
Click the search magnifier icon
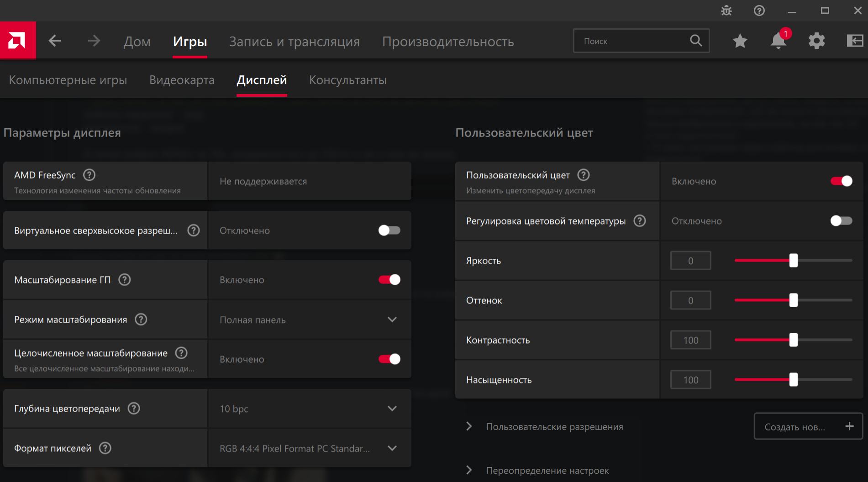pos(696,41)
